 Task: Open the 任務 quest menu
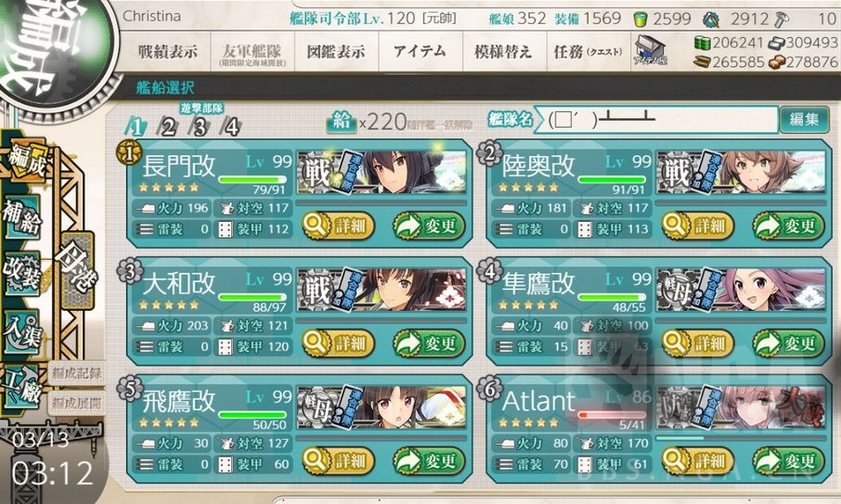pyautogui.click(x=589, y=52)
